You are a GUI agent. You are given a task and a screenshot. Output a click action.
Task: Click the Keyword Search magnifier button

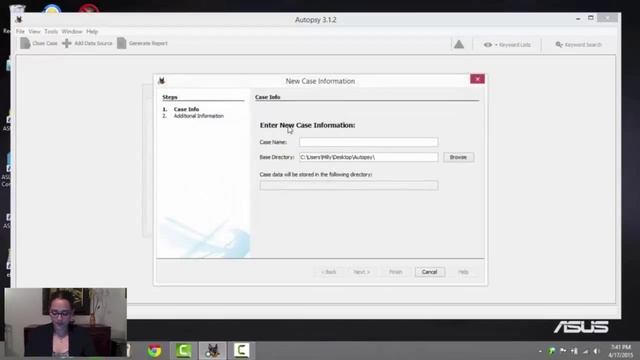coord(578,44)
